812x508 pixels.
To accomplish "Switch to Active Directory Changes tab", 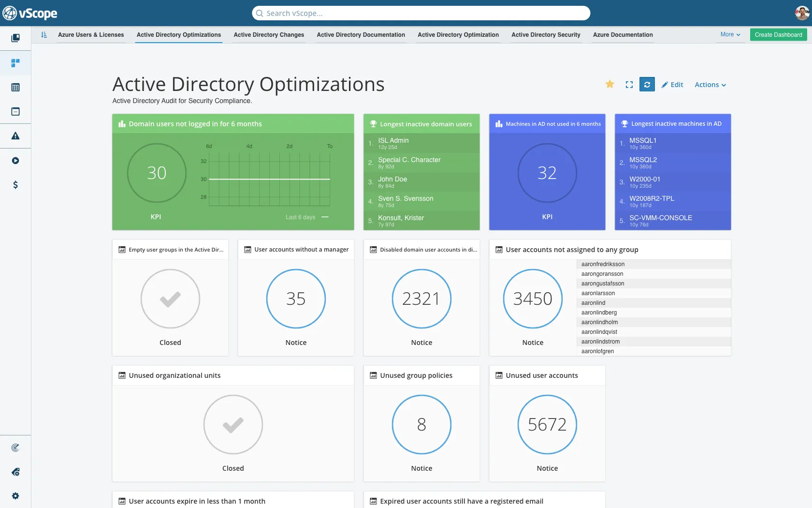I will pos(269,35).
